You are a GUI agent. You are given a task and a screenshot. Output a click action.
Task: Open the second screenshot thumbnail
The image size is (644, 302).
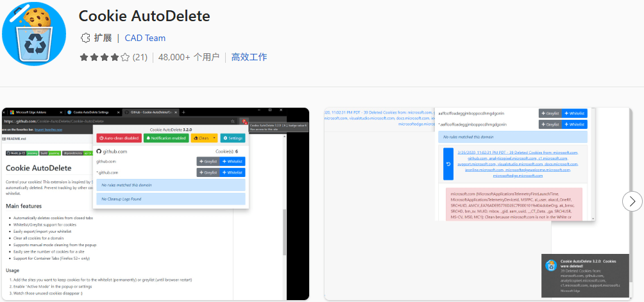[478, 203]
